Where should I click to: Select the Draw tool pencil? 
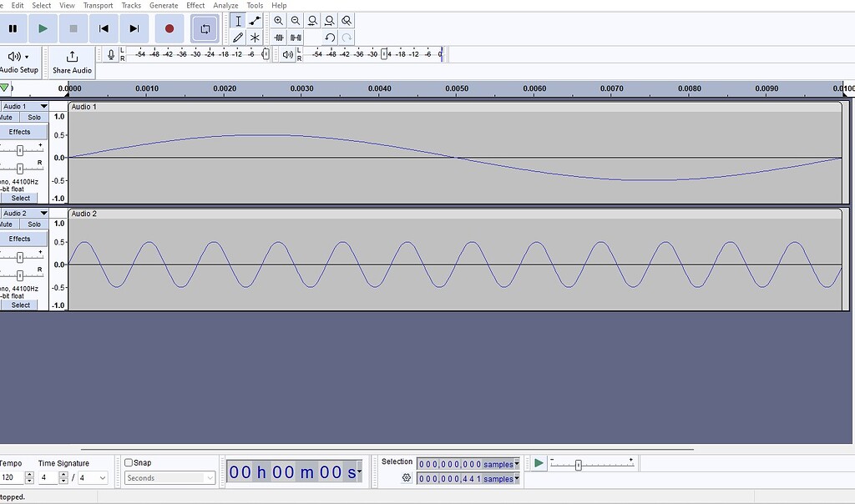[x=239, y=37]
